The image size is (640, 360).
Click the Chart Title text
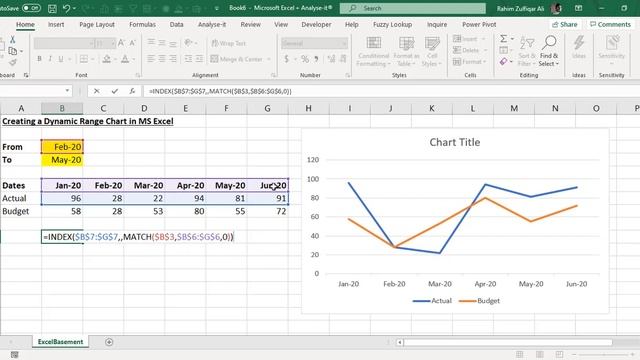tap(455, 142)
